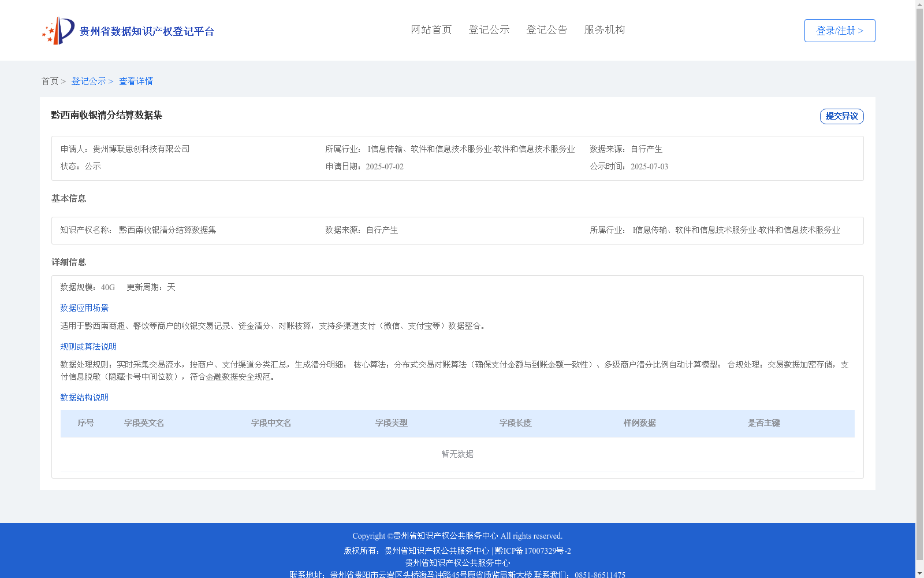Click status text 状态：公示
The image size is (924, 578).
tap(81, 166)
